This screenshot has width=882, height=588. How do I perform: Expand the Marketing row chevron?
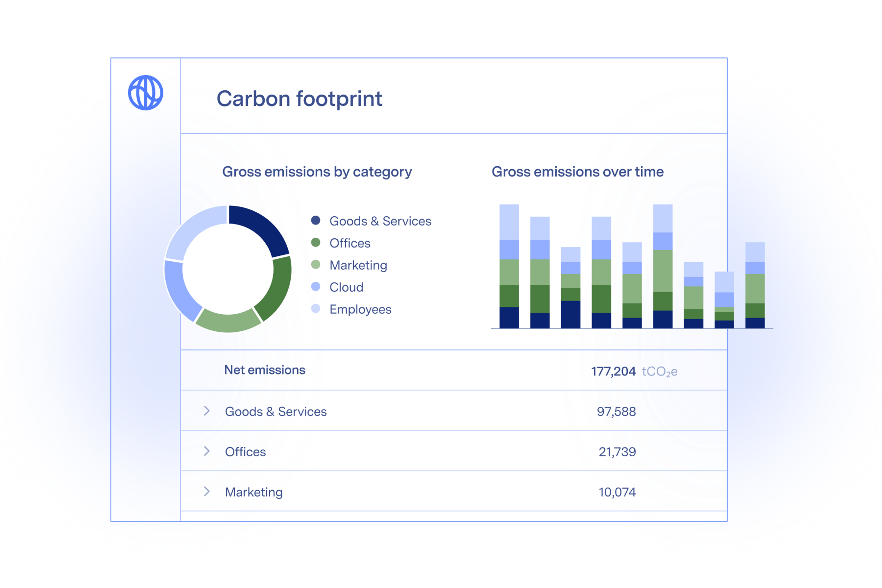point(207,491)
